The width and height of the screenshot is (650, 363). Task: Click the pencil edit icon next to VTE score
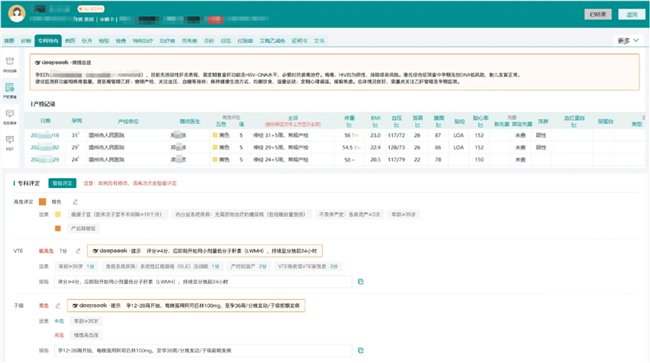[x=78, y=251]
